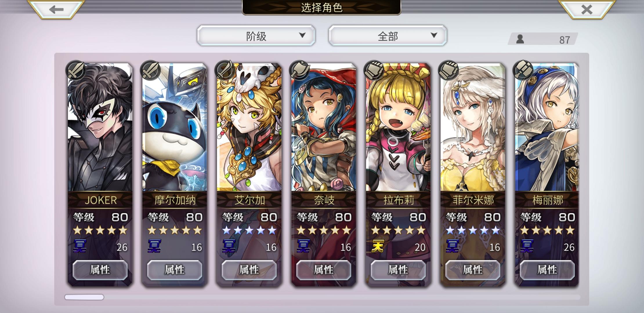Click the back arrow icon
This screenshot has height=313, width=644.
pyautogui.click(x=56, y=10)
